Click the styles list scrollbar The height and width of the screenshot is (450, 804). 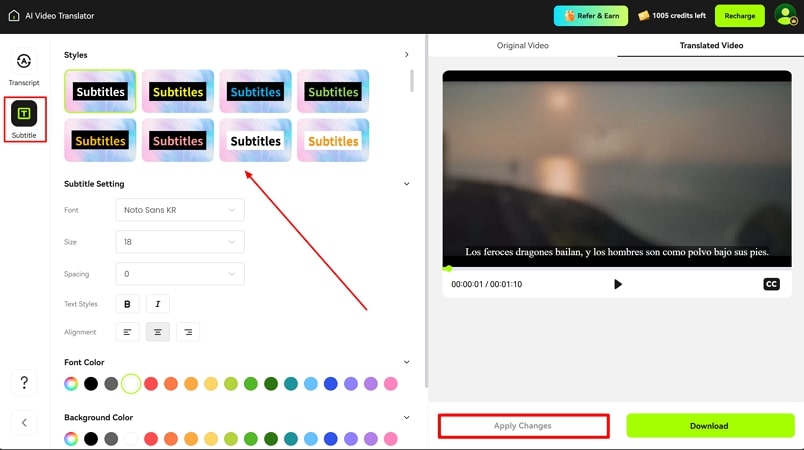point(411,81)
